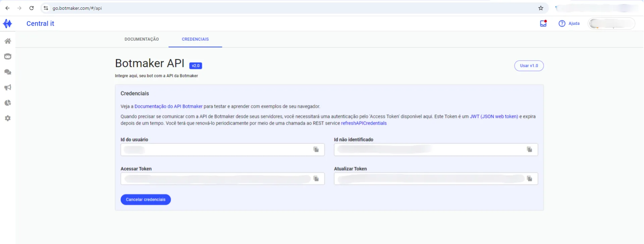This screenshot has height=244, width=644.
Task: Open the Analytics pie chart icon
Action: click(x=8, y=103)
